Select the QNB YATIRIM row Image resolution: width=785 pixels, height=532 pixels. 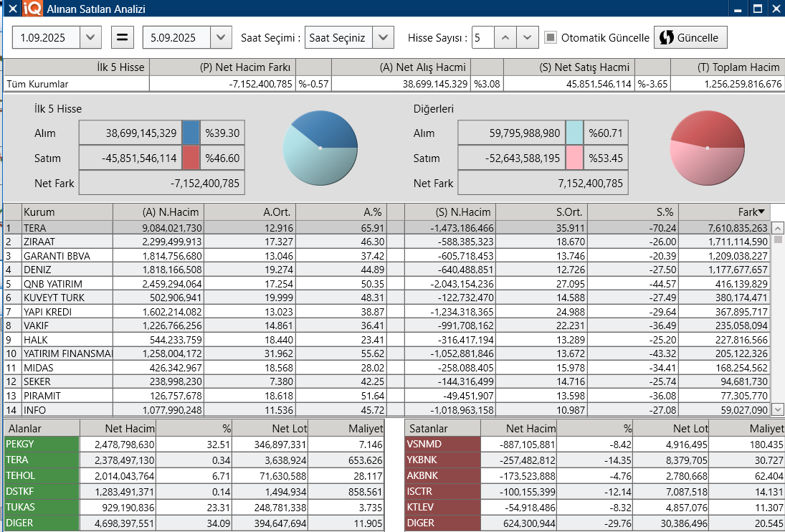point(388,284)
